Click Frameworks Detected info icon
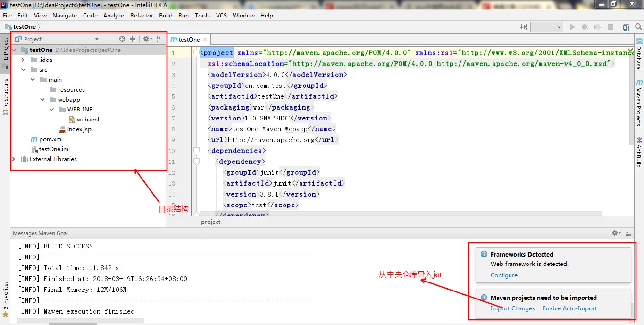The height and width of the screenshot is (325, 644). point(484,254)
